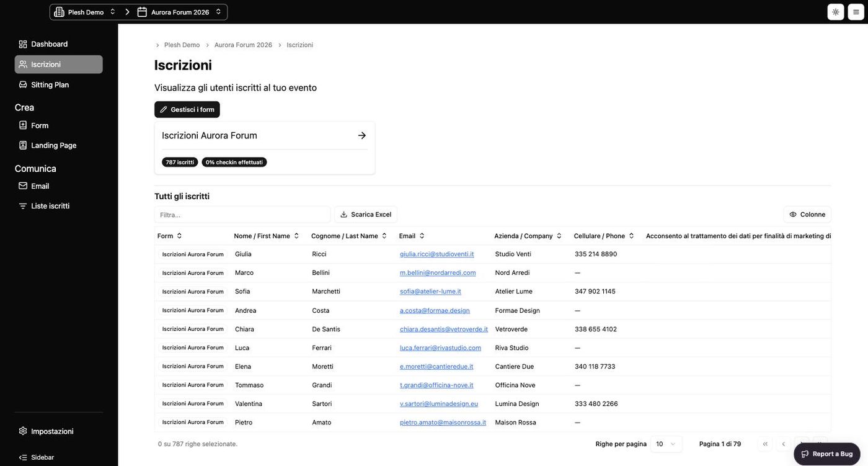Image resolution: width=868 pixels, height=466 pixels.
Task: Collapse the panel using the Sidebar toggle
Action: click(x=37, y=457)
